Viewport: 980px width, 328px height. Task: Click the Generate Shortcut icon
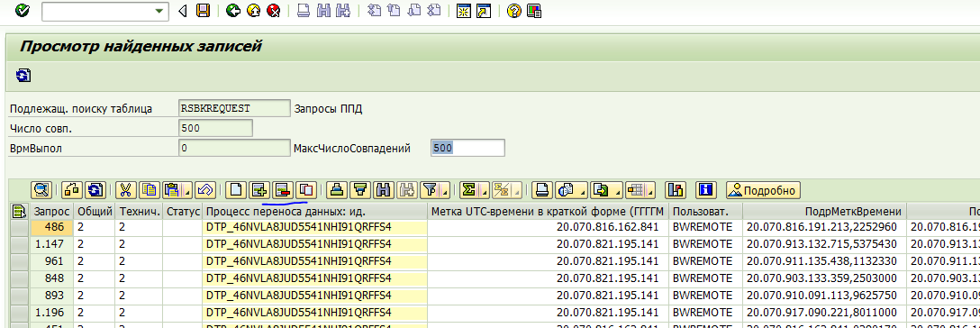tap(483, 11)
